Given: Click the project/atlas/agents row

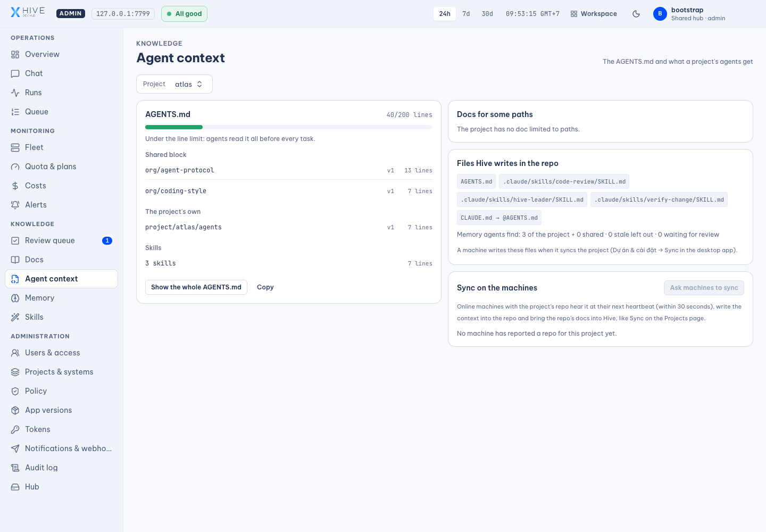Looking at the screenshot, I should point(289,227).
